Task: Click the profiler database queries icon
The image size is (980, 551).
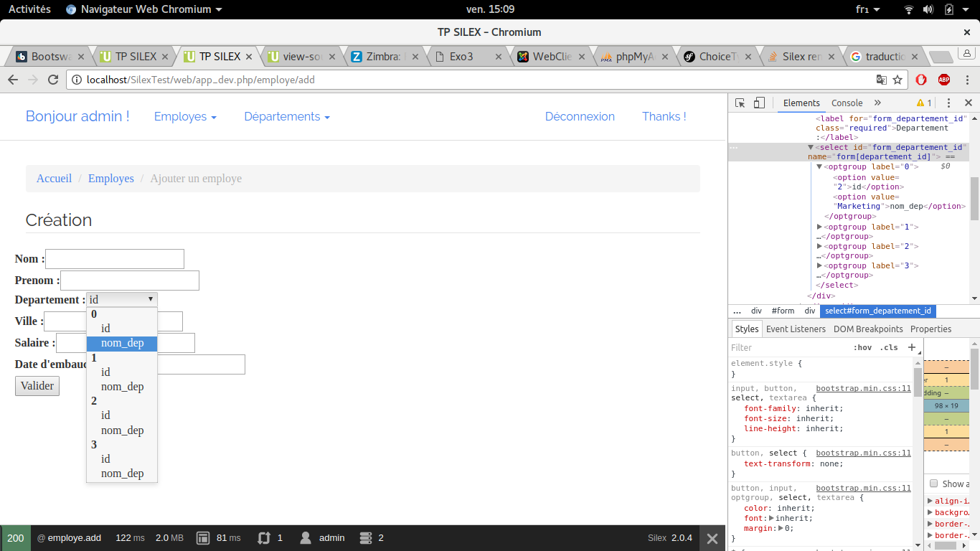Action: click(x=366, y=537)
